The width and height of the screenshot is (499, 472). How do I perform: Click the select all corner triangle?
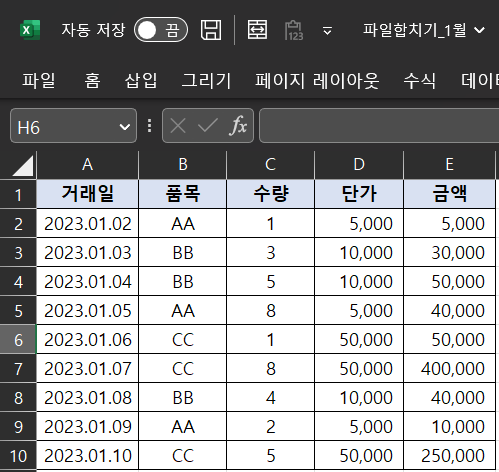pos(23,165)
